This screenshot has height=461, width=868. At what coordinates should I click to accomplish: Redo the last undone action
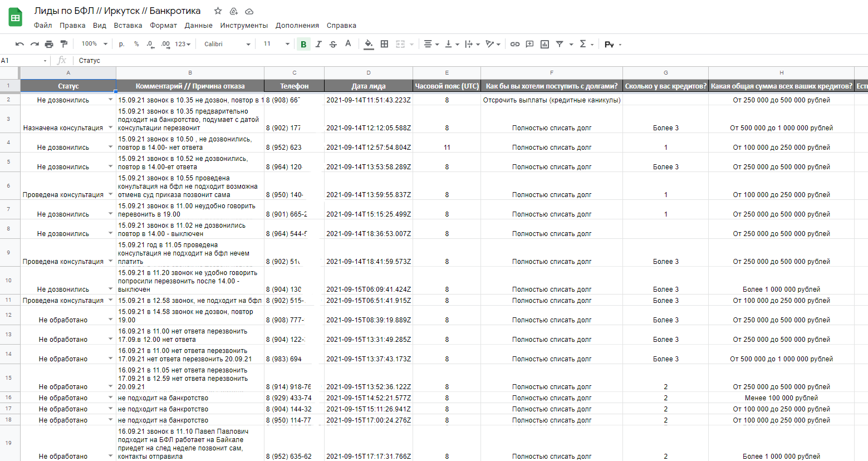point(35,44)
